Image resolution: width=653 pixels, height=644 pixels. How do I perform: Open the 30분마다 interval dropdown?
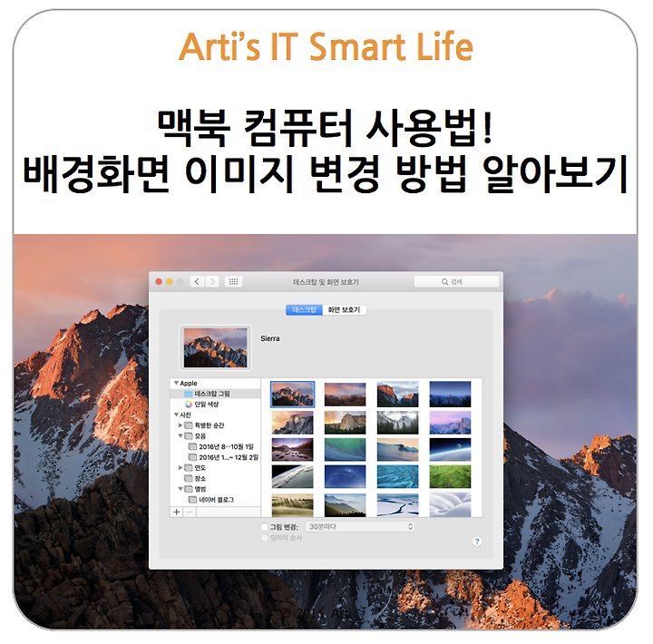[360, 527]
